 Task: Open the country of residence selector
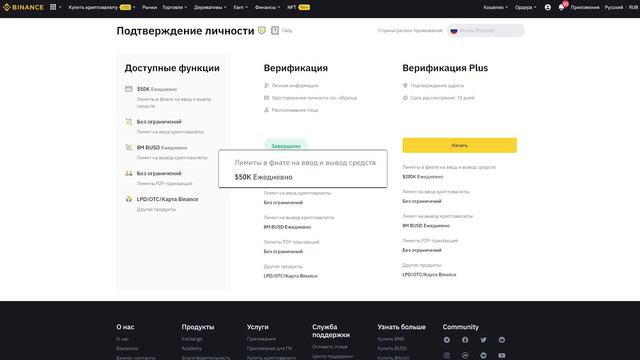pyautogui.click(x=486, y=31)
